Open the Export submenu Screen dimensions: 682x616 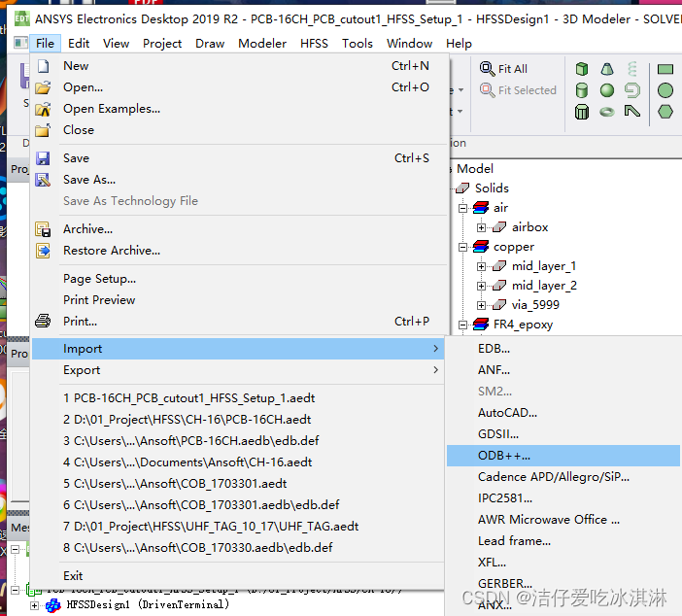click(x=238, y=370)
